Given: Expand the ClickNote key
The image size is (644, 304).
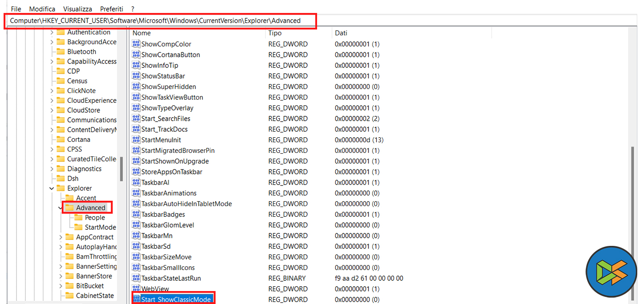Looking at the screenshot, I should pyautogui.click(x=51, y=91).
